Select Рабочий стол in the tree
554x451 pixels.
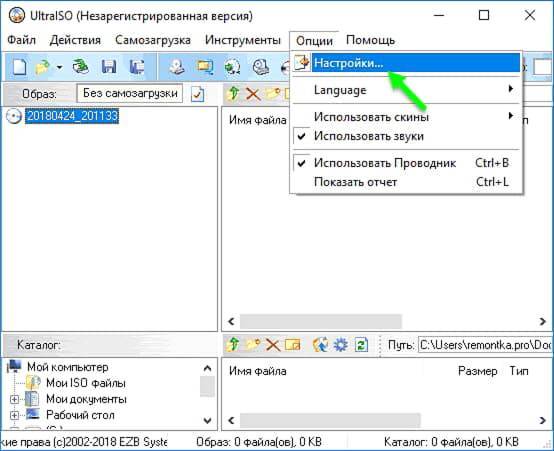80,415
